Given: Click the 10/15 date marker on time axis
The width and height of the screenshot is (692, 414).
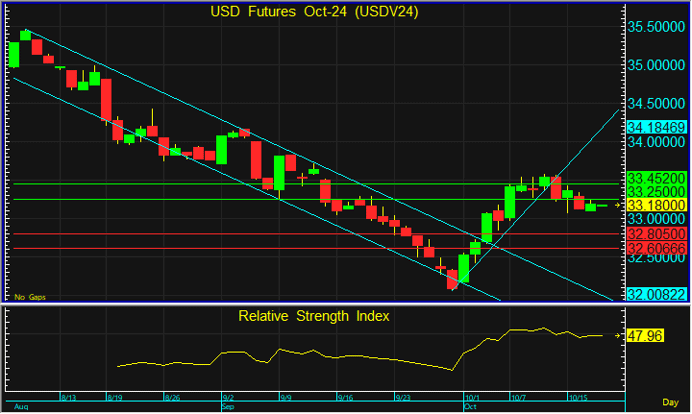Looking at the screenshot, I should (577, 397).
